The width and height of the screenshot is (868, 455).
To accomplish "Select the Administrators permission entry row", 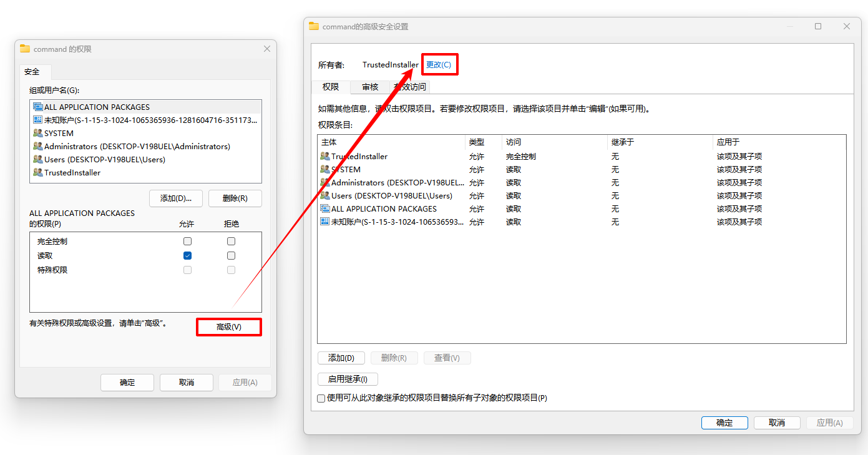I will click(x=582, y=183).
